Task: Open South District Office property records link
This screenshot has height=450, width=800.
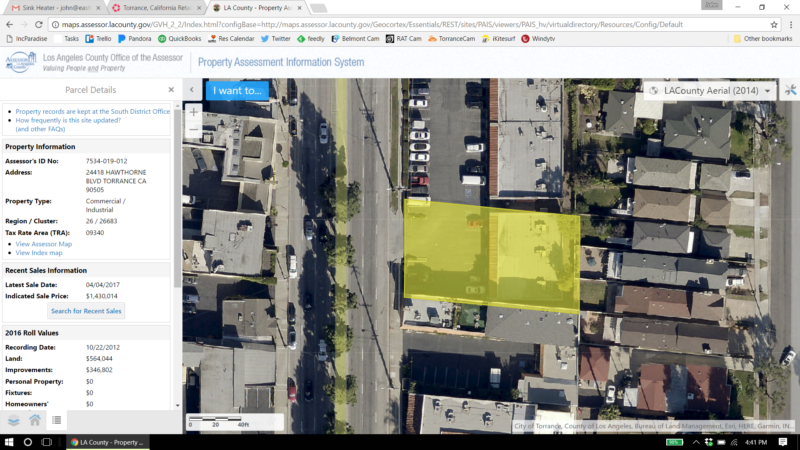Action: click(x=92, y=111)
